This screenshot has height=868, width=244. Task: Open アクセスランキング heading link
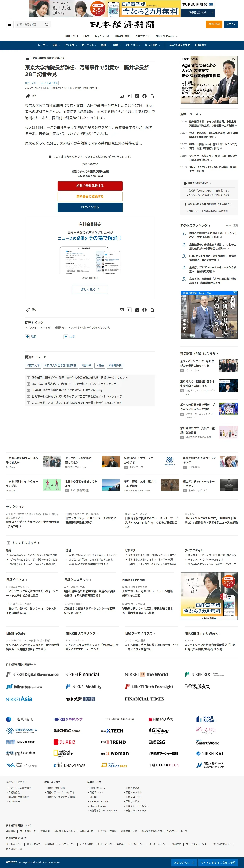(195, 225)
